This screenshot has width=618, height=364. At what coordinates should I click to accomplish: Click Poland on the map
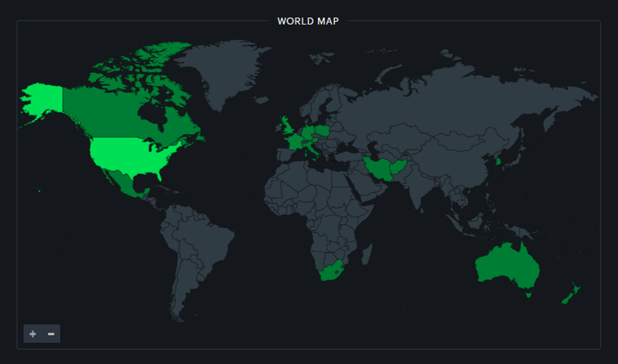[321, 130]
